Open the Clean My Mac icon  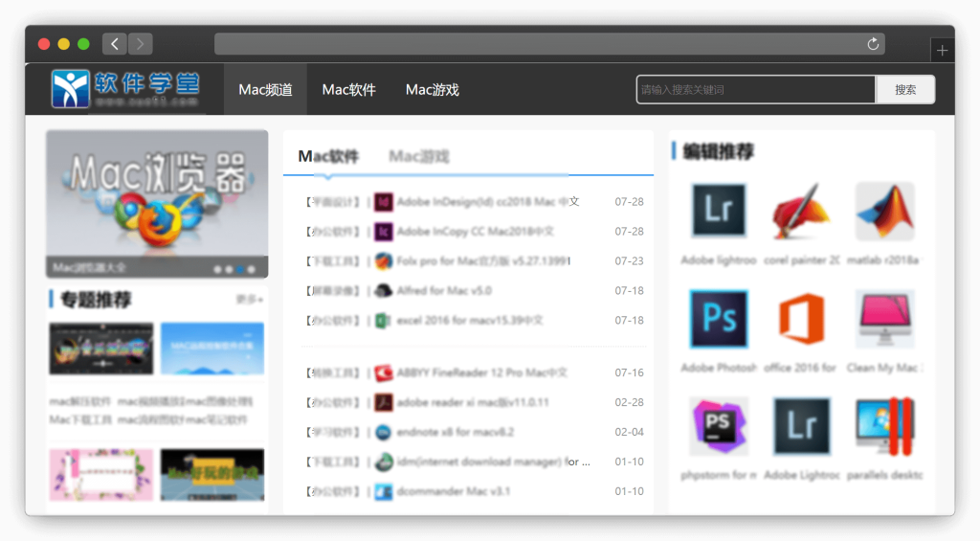[x=884, y=319]
